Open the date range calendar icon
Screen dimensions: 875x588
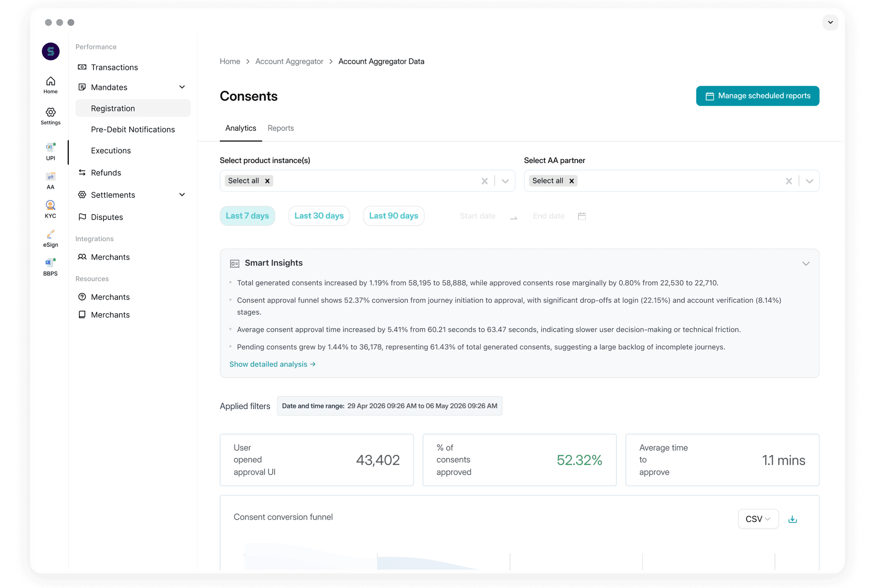point(582,216)
